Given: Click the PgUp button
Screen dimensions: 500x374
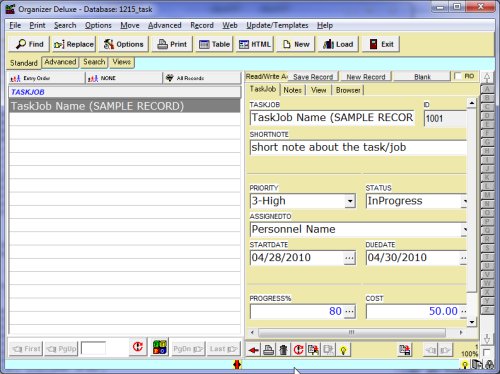Looking at the screenshot, I should (x=61, y=349).
